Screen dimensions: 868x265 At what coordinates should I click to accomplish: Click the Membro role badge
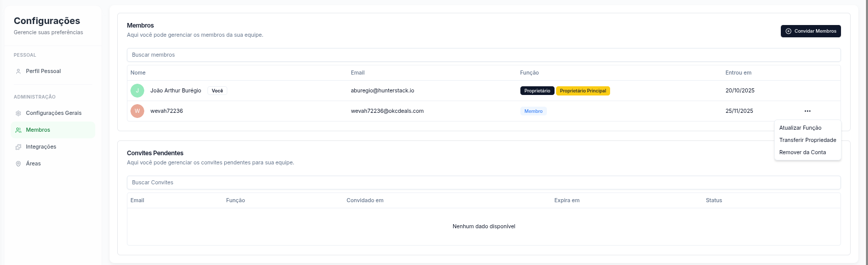click(533, 111)
